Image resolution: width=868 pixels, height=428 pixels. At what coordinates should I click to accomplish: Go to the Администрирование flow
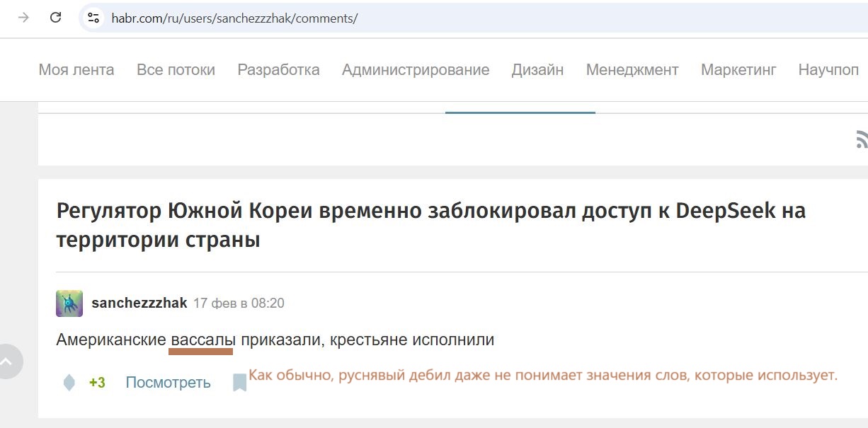(x=416, y=70)
